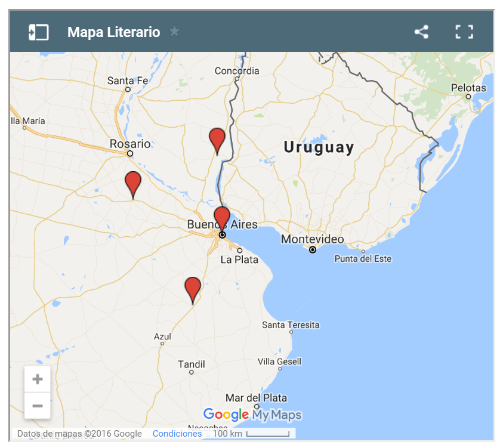Share the map via share icon
Screen dimensions: 500x448
tap(421, 32)
